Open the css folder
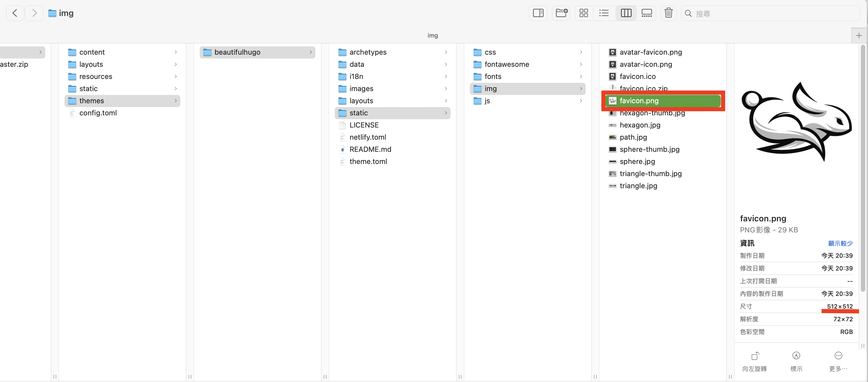 click(x=528, y=52)
